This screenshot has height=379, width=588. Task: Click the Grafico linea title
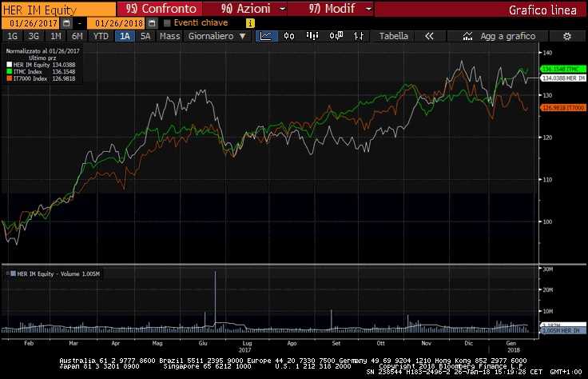click(x=542, y=10)
